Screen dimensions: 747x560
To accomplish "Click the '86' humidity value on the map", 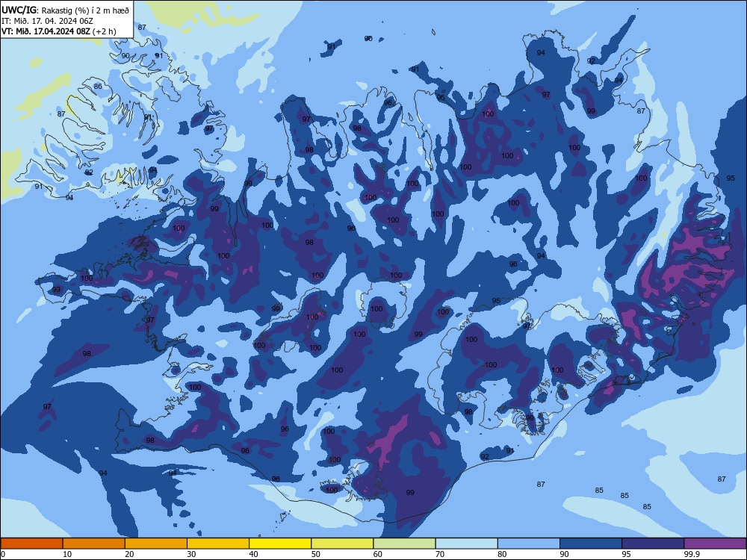I will click(x=98, y=86).
